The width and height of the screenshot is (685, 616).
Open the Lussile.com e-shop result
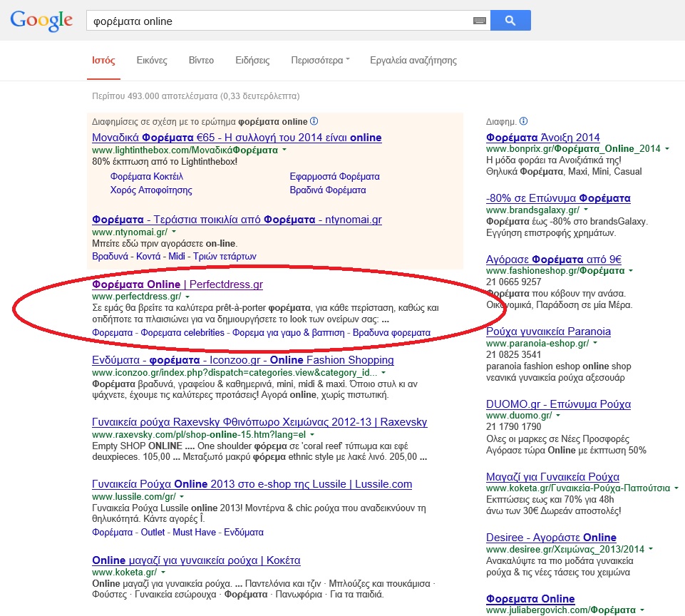[x=252, y=484]
